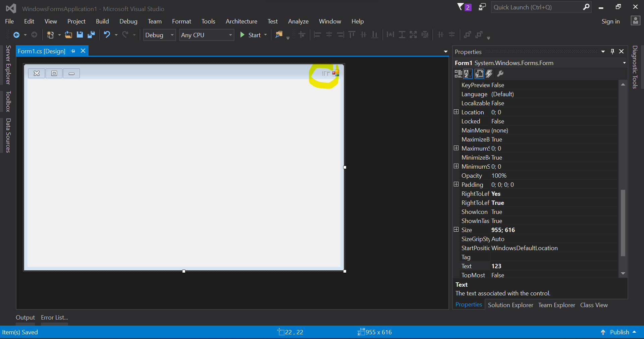Expand the MaximumSize property node
Screen dimensions: 644x339
coord(456,148)
